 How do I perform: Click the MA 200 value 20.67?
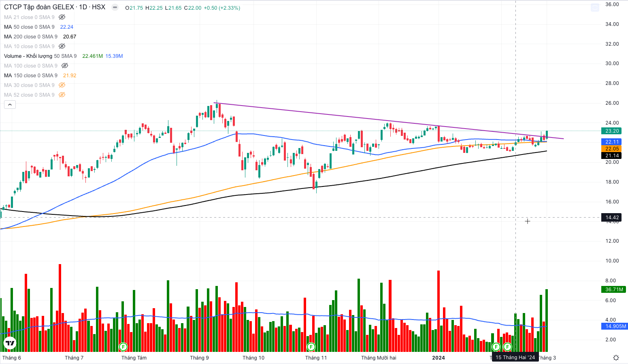(x=70, y=36)
